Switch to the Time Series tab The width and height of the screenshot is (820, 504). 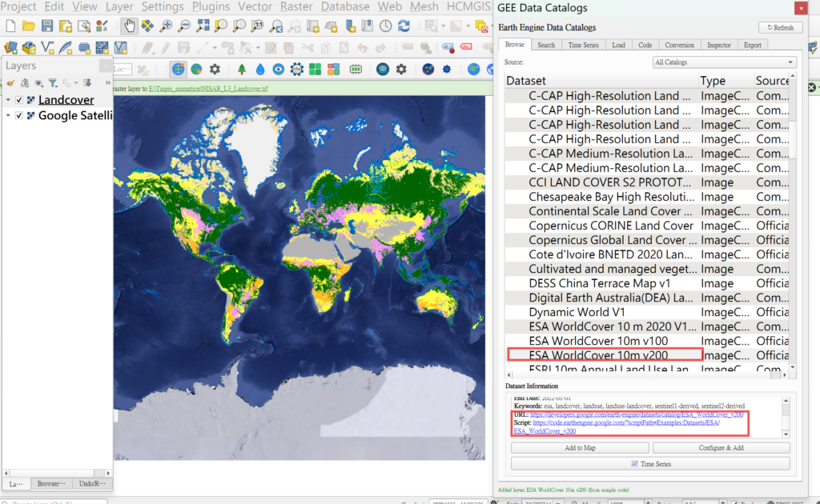click(x=583, y=45)
